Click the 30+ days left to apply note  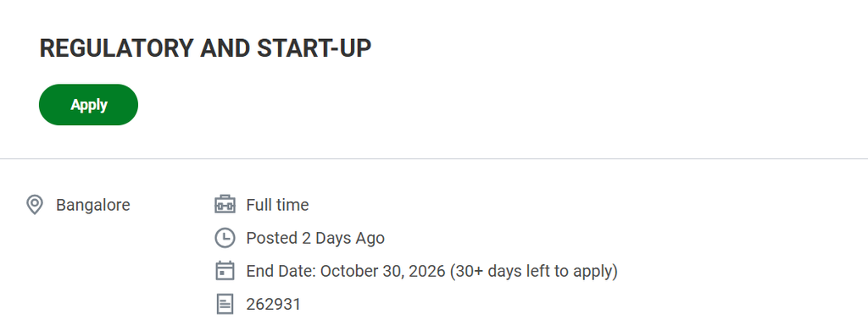click(x=534, y=272)
